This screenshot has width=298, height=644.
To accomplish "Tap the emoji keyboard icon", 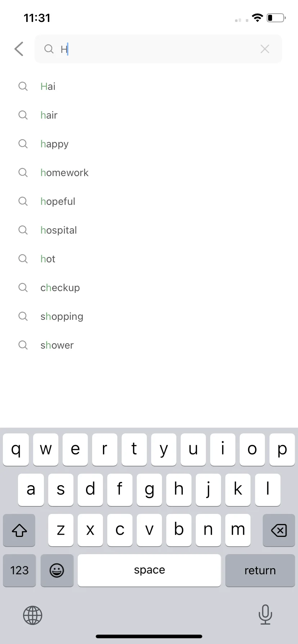I will click(x=57, y=570).
